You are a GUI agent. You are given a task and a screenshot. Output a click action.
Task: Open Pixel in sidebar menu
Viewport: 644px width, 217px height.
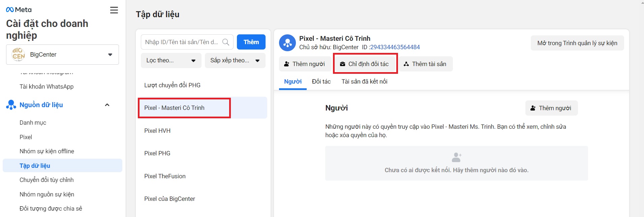[26, 137]
